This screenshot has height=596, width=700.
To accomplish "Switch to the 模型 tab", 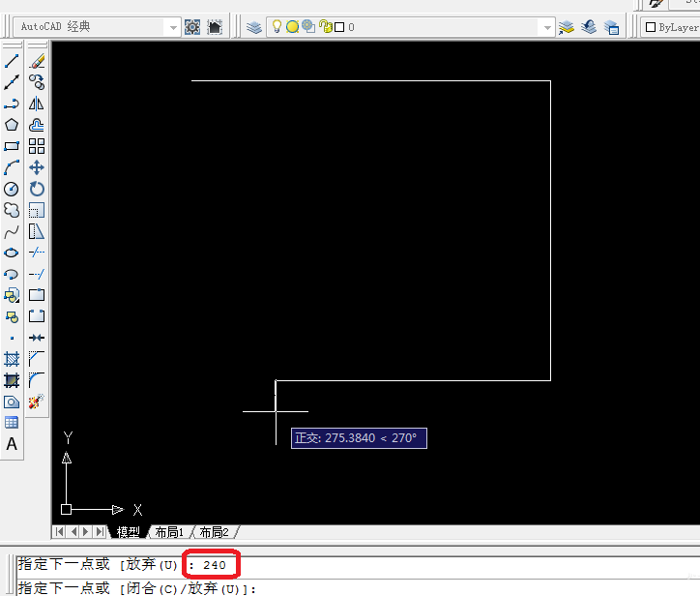I will (129, 532).
